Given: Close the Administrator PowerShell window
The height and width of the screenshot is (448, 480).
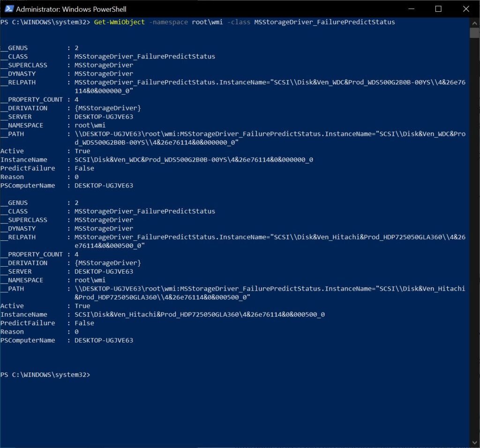Looking at the screenshot, I should [x=465, y=9].
